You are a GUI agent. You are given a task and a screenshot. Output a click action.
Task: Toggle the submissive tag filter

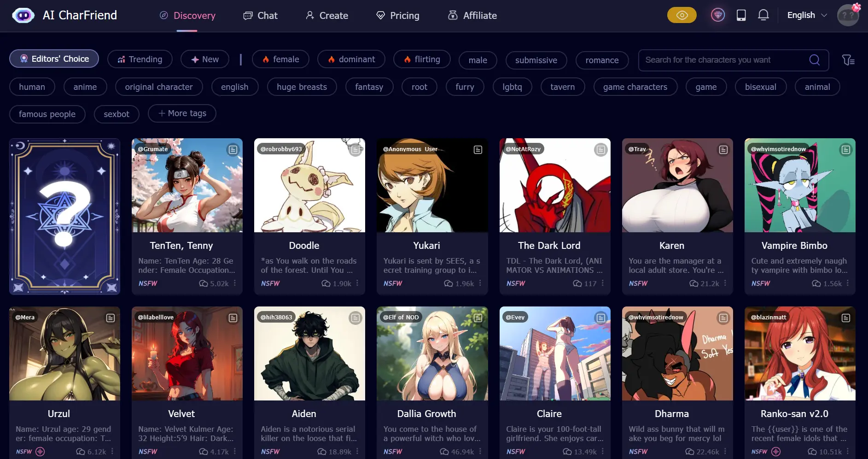(x=536, y=60)
